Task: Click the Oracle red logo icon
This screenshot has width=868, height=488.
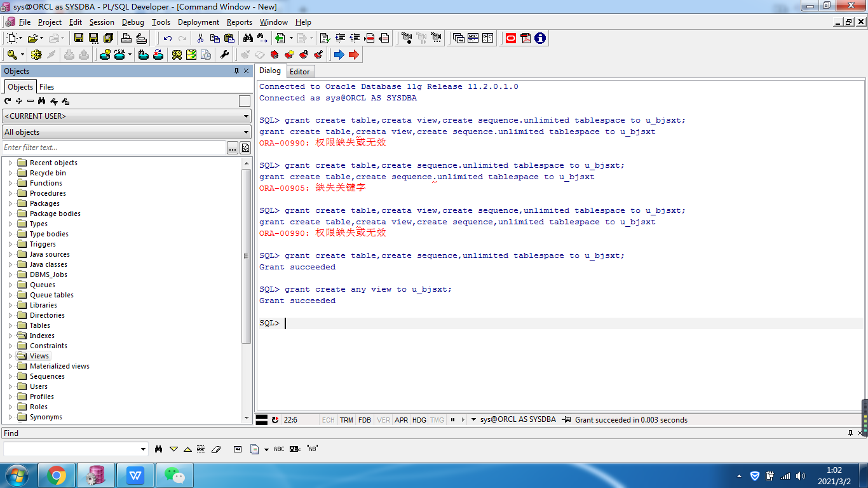Action: 511,38
